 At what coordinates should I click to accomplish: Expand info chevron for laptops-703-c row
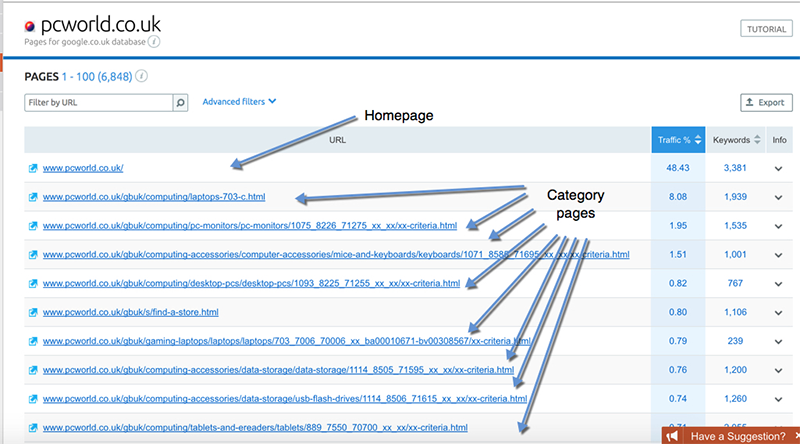(x=778, y=198)
